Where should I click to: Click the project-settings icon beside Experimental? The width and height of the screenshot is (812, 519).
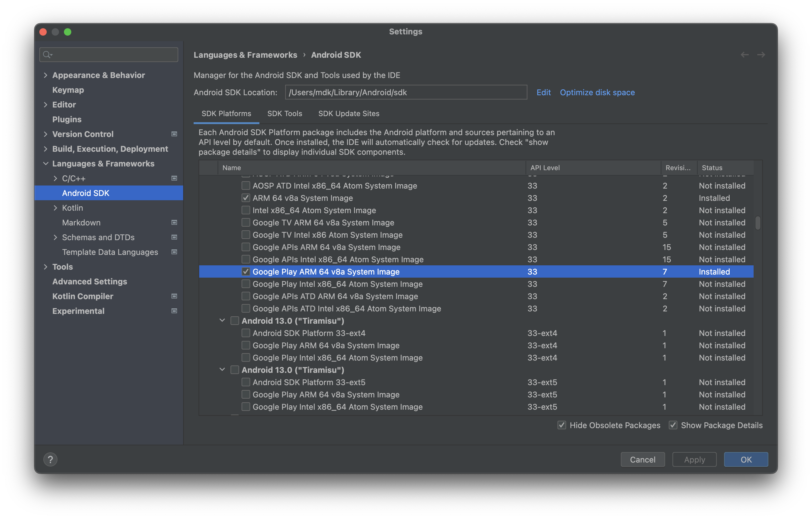174,311
